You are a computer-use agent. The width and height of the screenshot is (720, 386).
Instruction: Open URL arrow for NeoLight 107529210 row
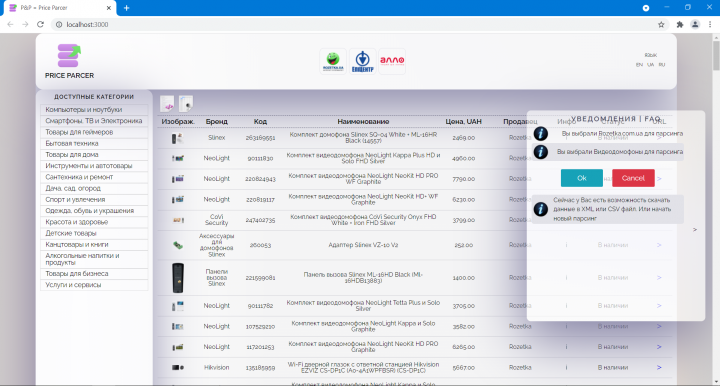(x=659, y=326)
